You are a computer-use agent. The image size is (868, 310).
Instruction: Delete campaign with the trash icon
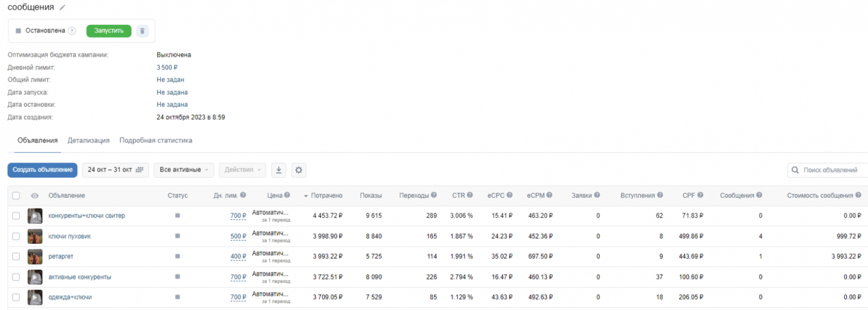coord(142,31)
